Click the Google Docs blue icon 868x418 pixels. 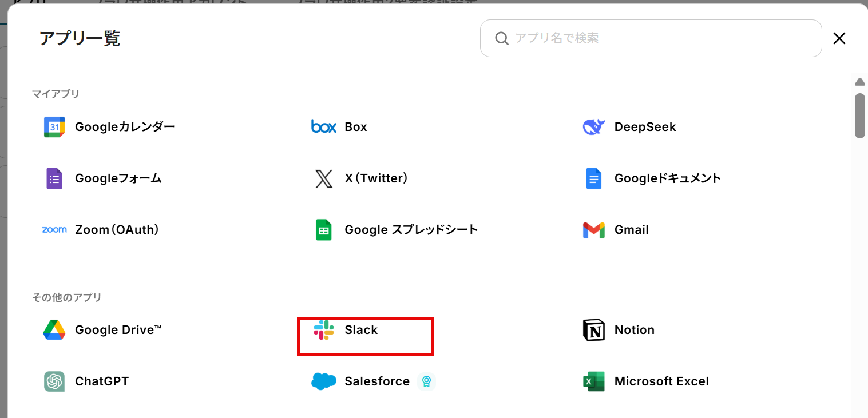coord(593,178)
